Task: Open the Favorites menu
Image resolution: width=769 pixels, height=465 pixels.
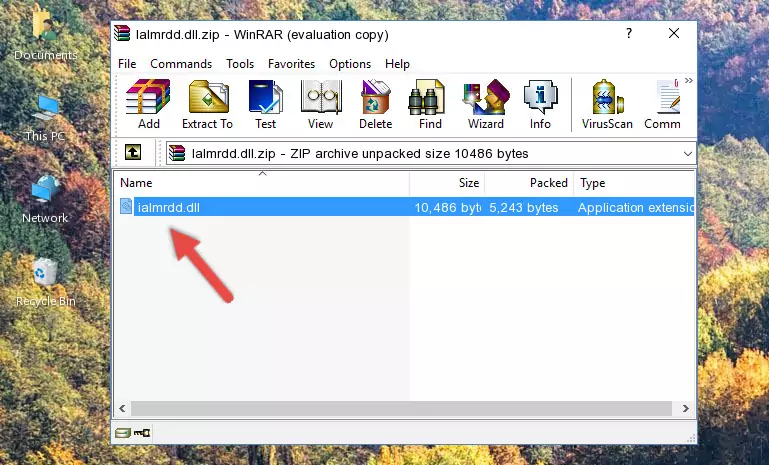Action: (291, 64)
